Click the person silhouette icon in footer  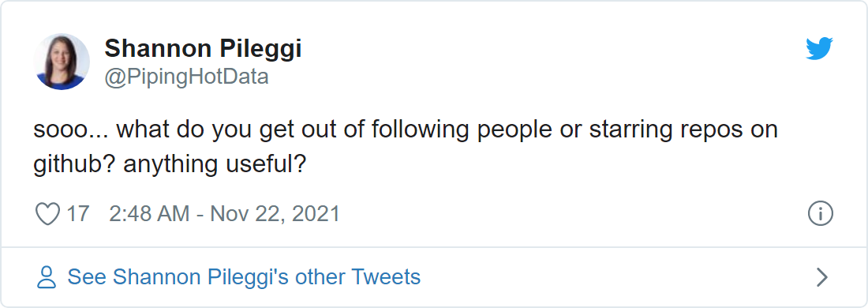point(47,277)
